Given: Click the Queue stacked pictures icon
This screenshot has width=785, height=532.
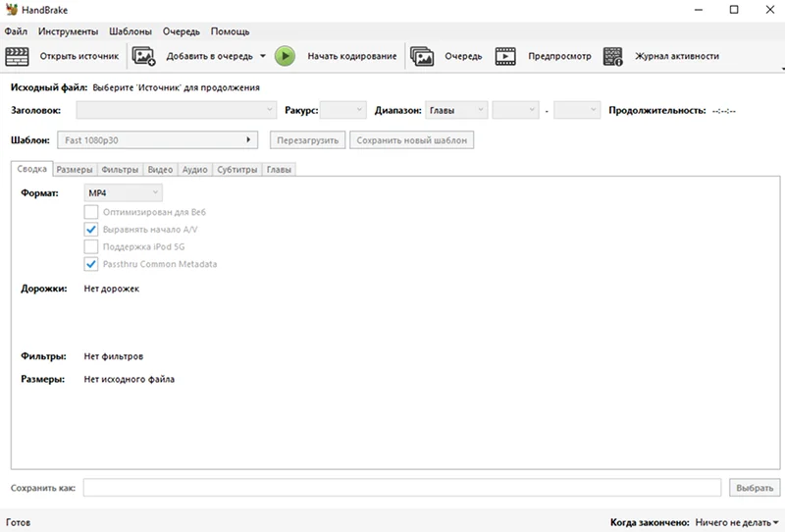Looking at the screenshot, I should 422,56.
